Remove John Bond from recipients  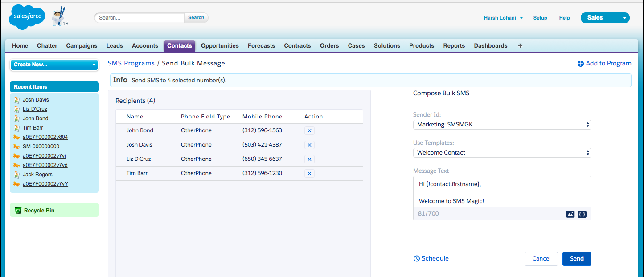coord(309,130)
